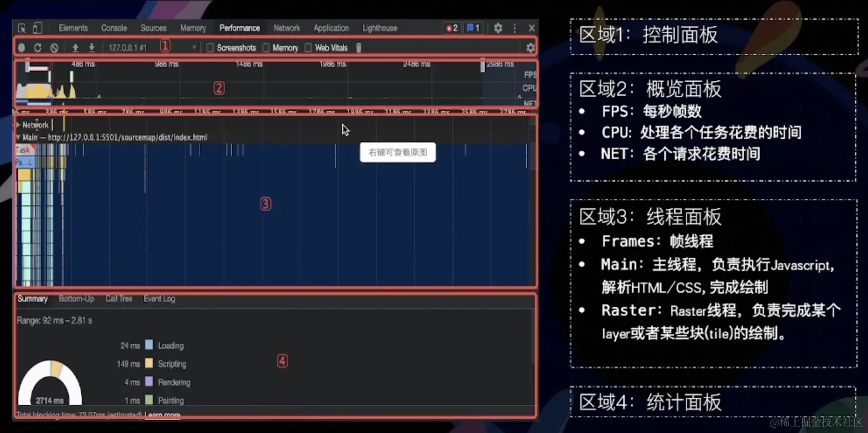Click the 1486 ms overview time marker

(x=249, y=64)
